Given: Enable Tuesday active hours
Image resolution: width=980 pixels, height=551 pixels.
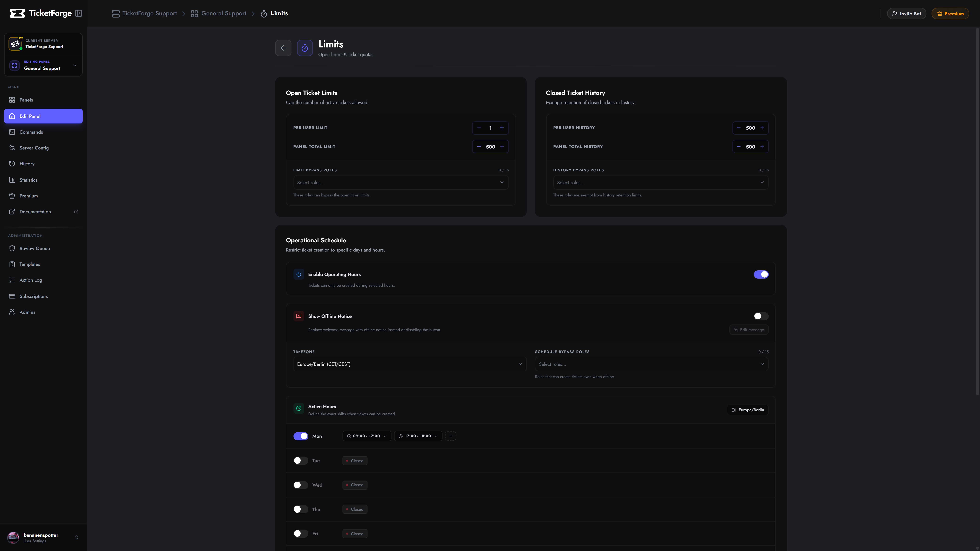Looking at the screenshot, I should (300, 461).
